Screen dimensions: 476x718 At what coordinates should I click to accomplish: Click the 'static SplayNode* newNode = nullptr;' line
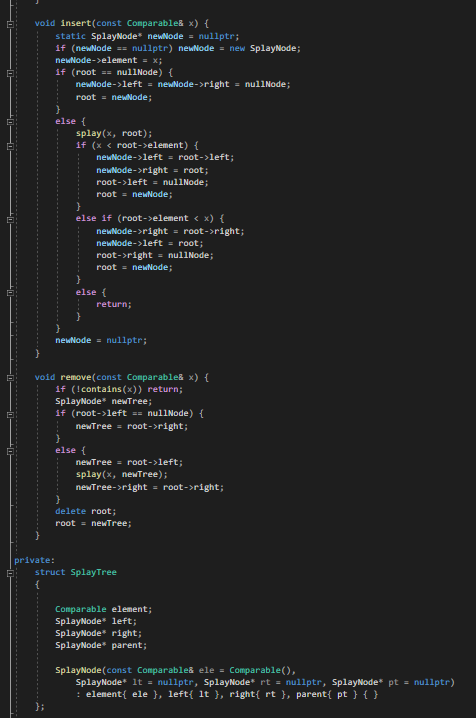pyautogui.click(x=147, y=36)
